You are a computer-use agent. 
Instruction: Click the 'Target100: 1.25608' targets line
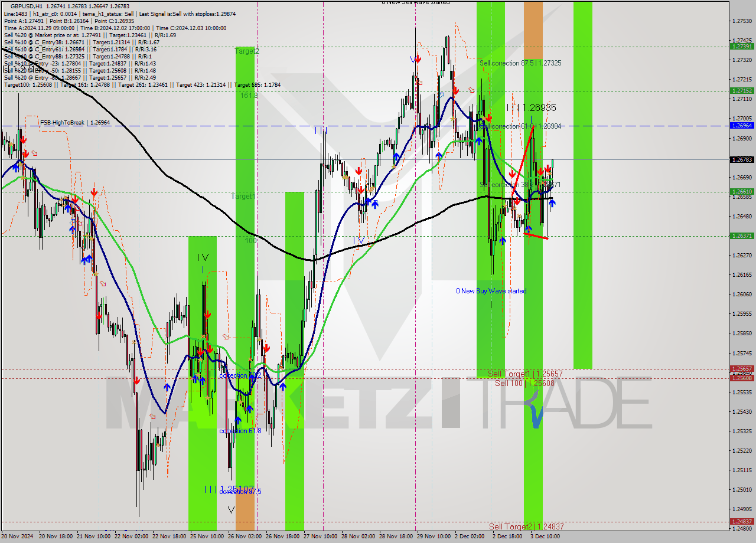coord(142,85)
